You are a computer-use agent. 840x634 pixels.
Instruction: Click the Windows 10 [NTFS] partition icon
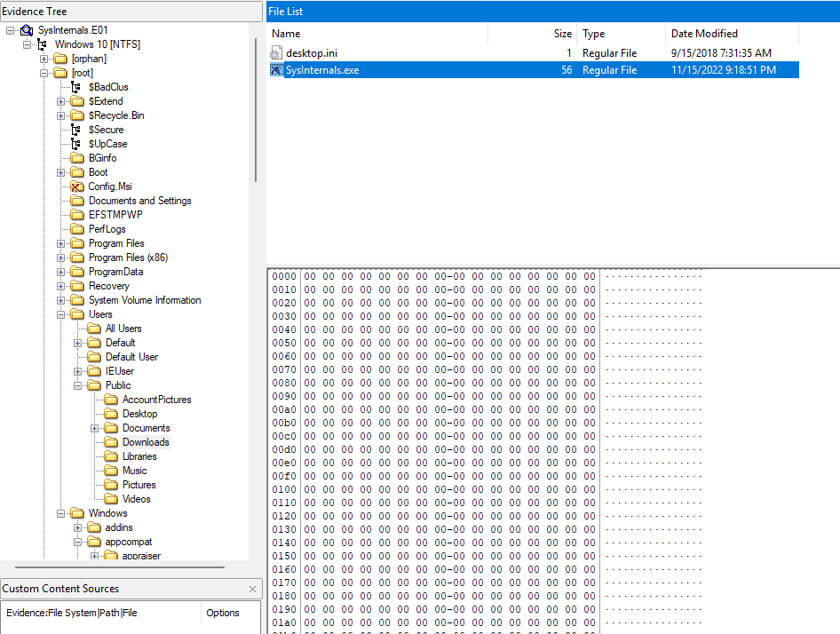coord(43,44)
